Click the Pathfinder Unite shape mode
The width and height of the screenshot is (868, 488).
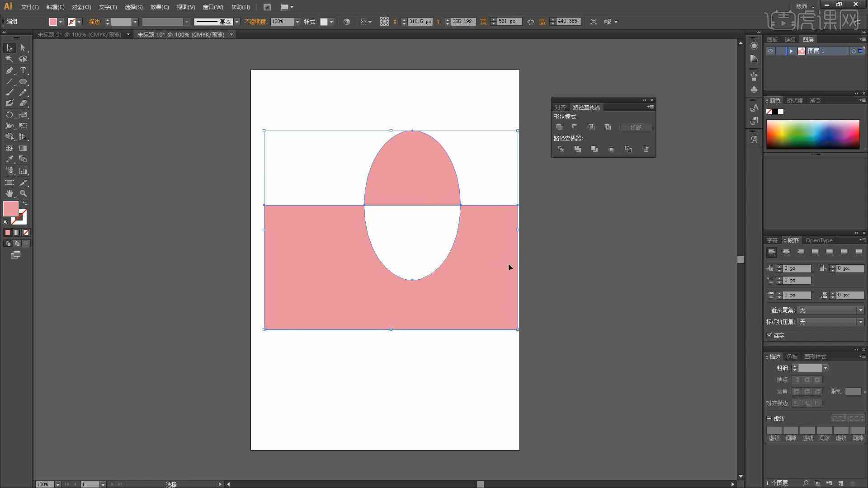(559, 127)
